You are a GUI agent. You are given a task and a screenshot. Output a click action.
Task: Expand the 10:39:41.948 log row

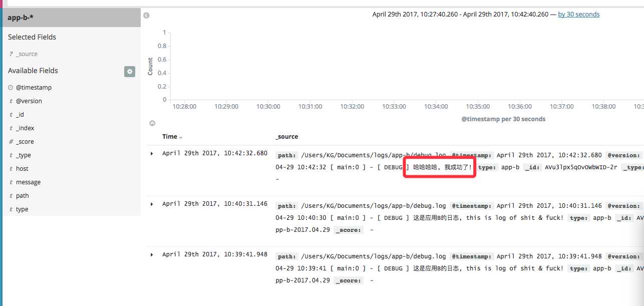[x=152, y=255]
